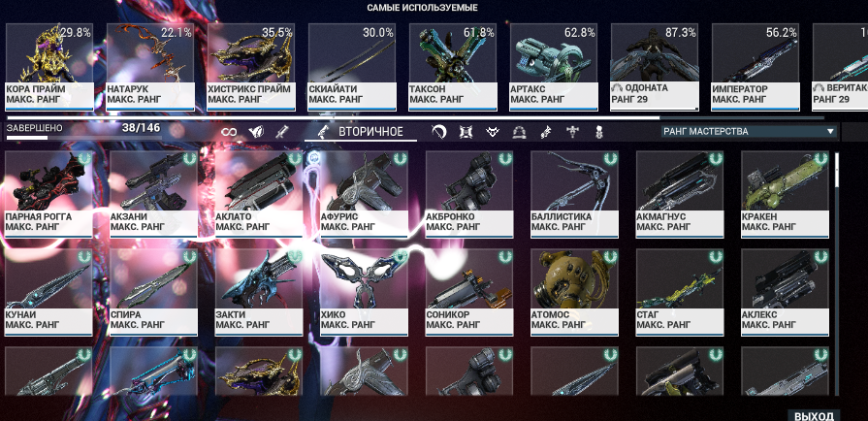This screenshot has width=868, height=421.
Task: Click the vertical scrollbar of weapon grid
Action: click(836, 275)
